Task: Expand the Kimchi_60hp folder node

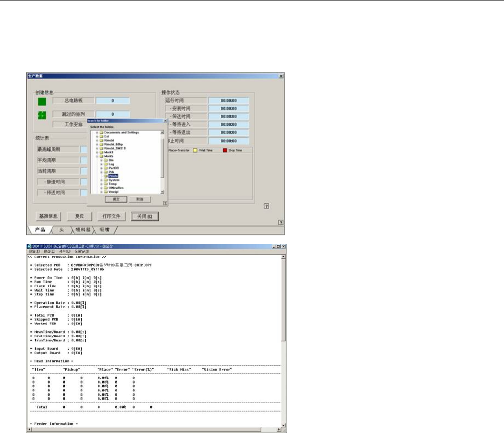Action: [x=97, y=144]
